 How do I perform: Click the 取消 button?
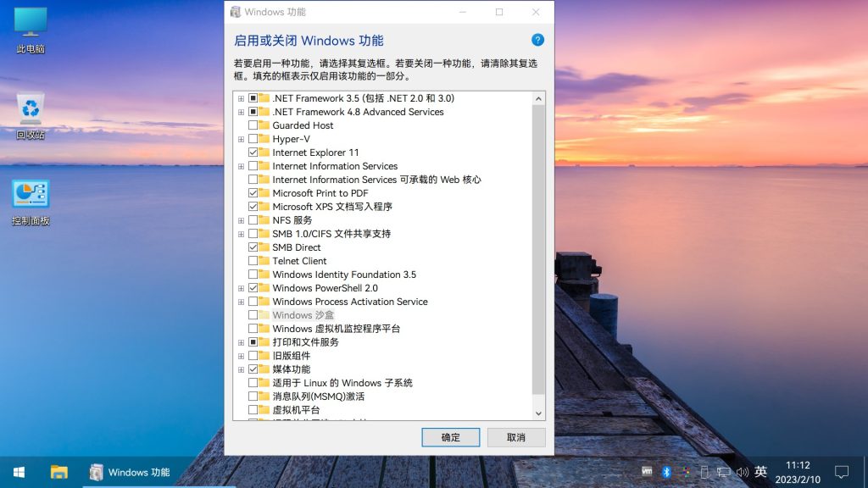click(x=515, y=437)
